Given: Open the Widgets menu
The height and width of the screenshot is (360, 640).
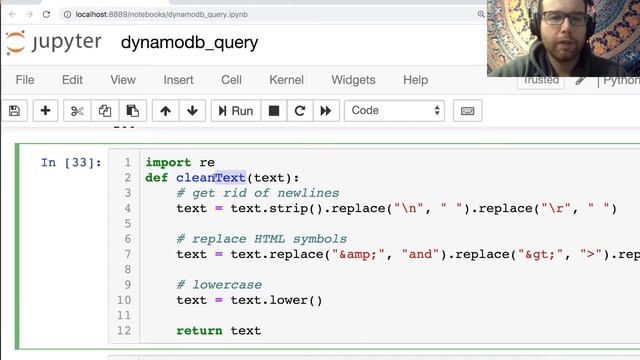Looking at the screenshot, I should [x=353, y=80].
